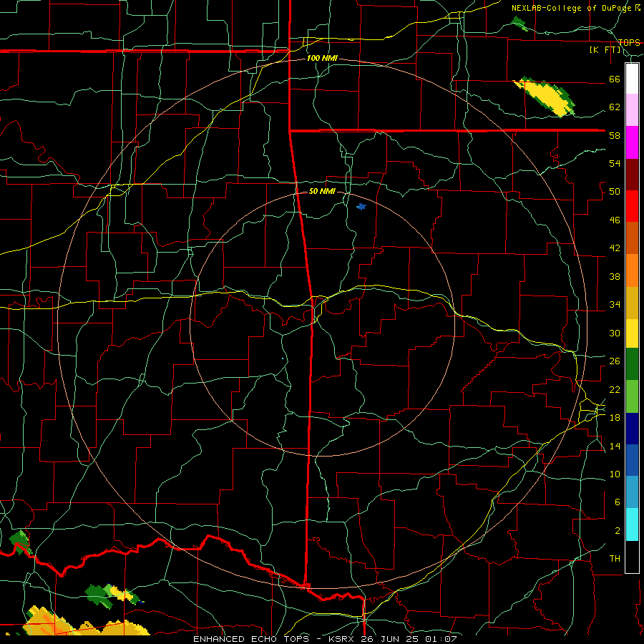Click the large yellow echo in upper right
The image size is (644, 644).
coord(545,97)
